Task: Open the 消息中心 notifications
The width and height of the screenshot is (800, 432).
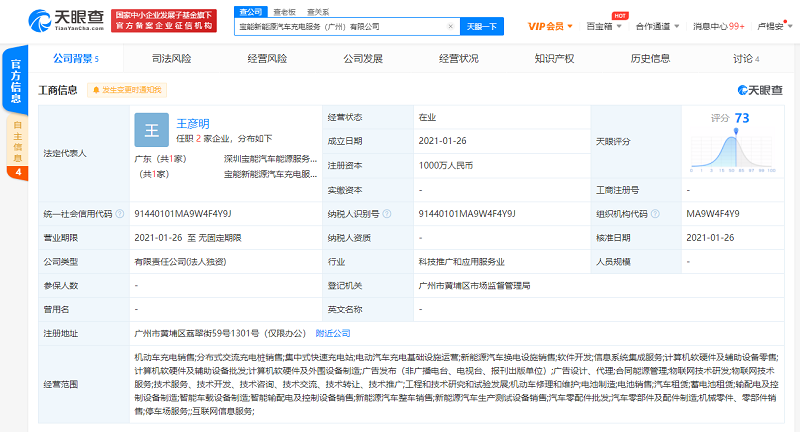Action: (718, 26)
